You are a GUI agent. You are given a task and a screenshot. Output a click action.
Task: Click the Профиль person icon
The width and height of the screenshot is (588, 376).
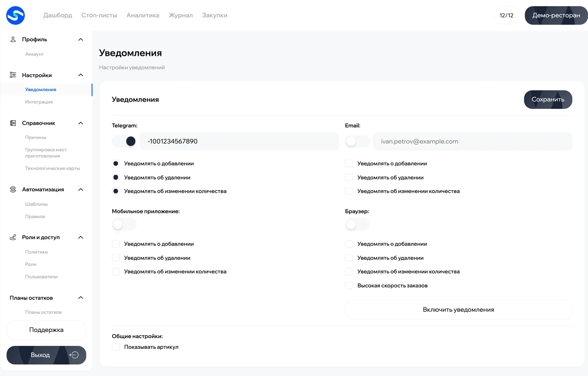pos(13,39)
